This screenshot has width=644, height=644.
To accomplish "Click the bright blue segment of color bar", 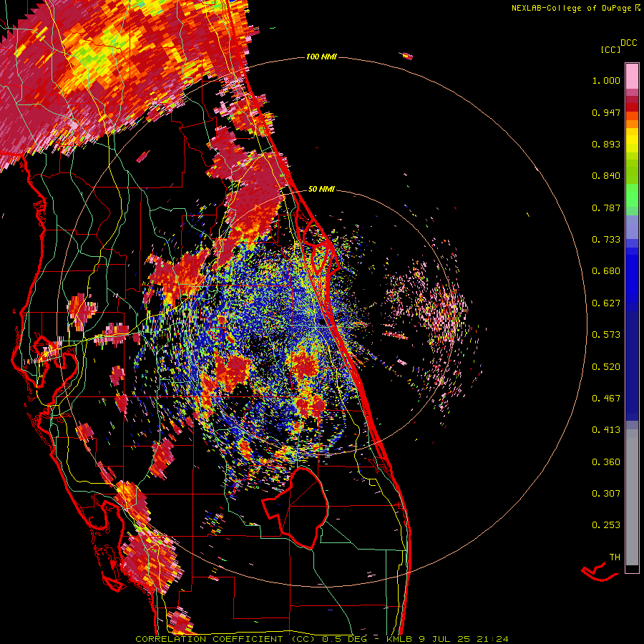I will coord(632,275).
